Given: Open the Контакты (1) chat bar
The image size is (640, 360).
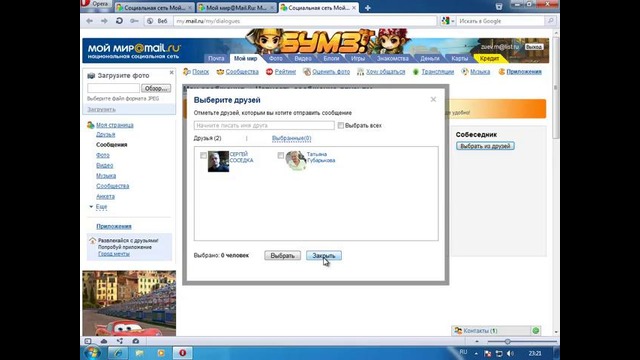Looking at the screenshot, I should [x=491, y=331].
